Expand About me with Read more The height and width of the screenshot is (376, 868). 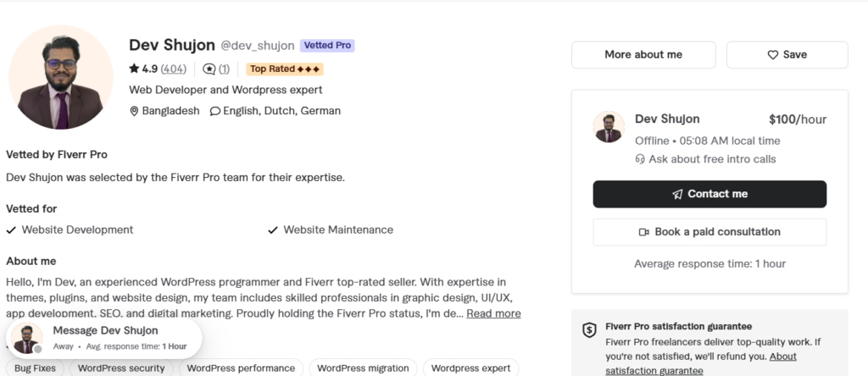click(494, 313)
